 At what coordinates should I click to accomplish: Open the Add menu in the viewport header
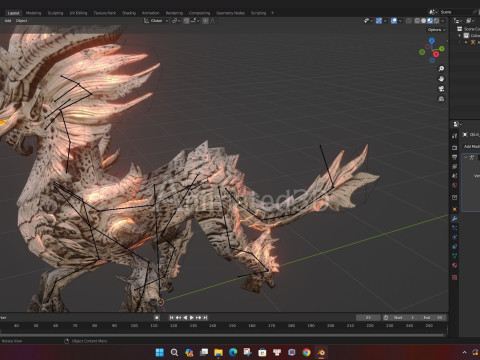click(x=8, y=21)
